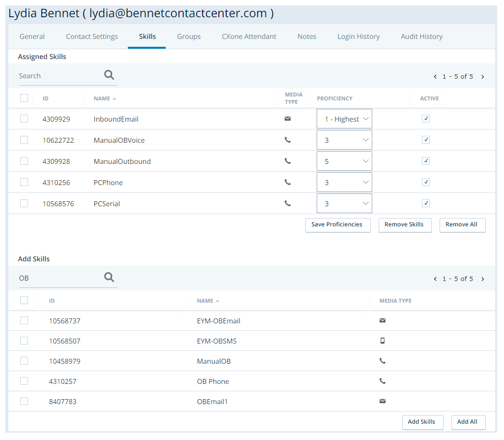View the Login History tab
Screen dimensions: 504x440
click(358, 36)
